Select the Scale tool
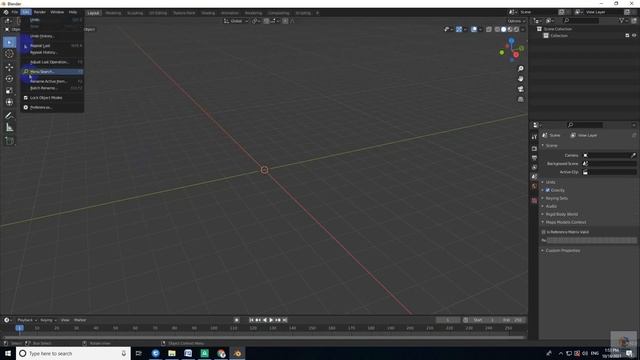Screen dimensions: 640x360 (9, 91)
